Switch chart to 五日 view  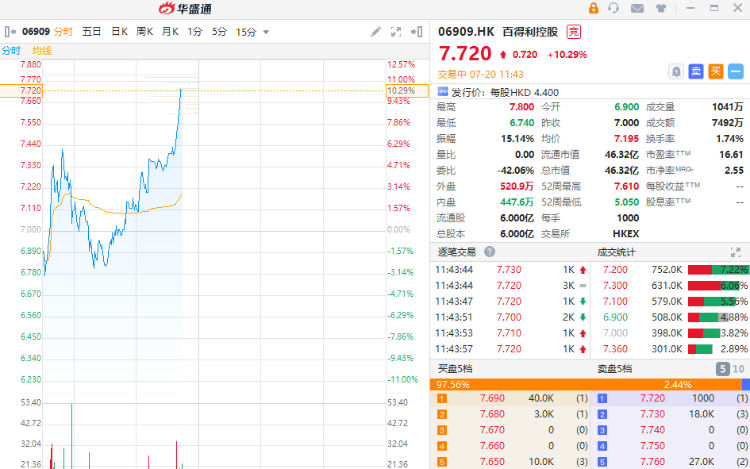click(91, 32)
